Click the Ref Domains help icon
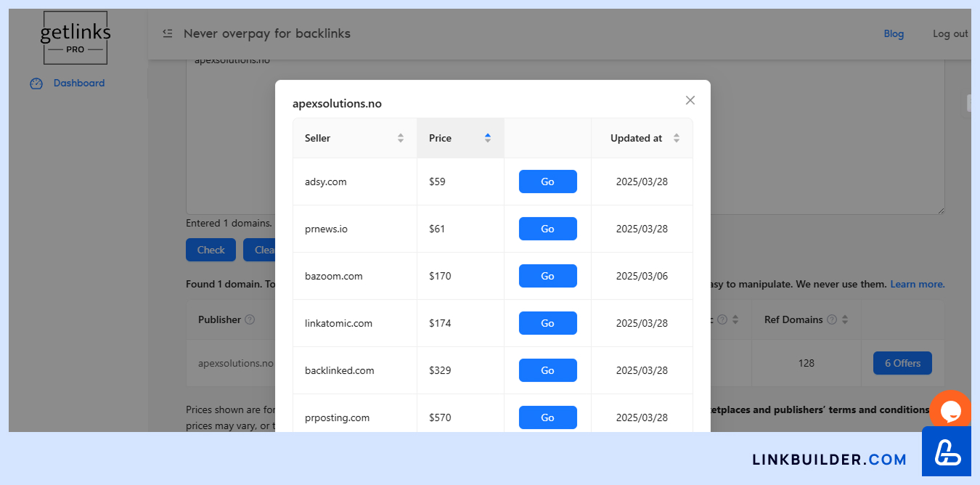The image size is (980, 485). [x=832, y=319]
